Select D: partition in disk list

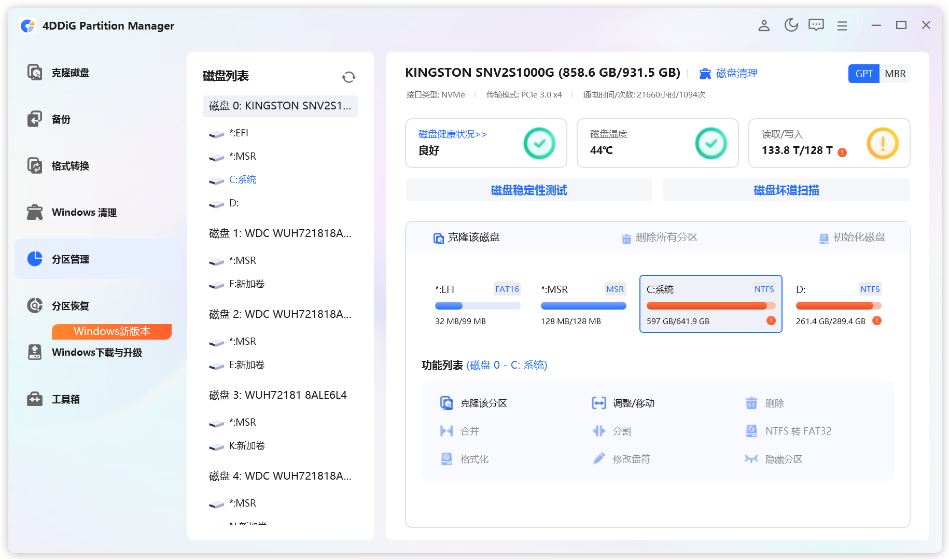[224, 203]
